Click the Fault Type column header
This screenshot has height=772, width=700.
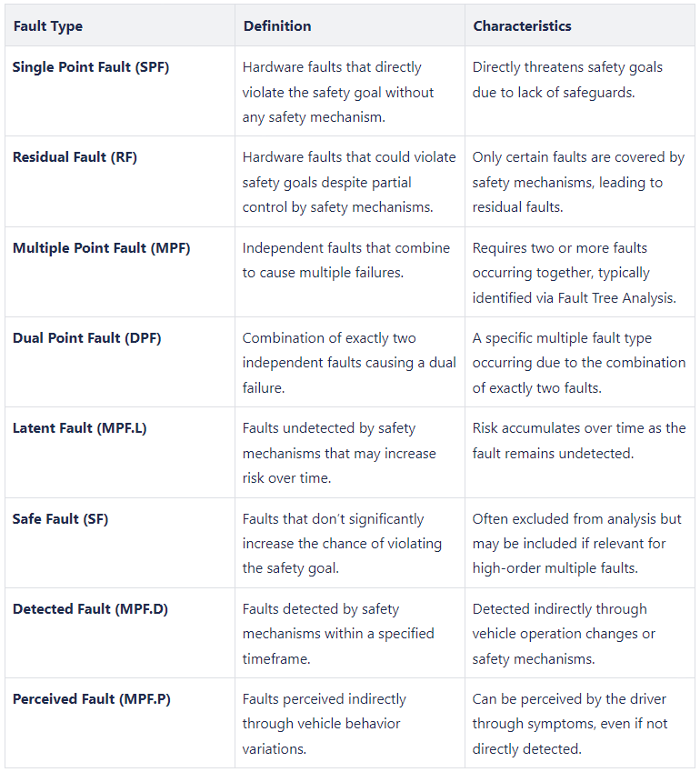47,26
